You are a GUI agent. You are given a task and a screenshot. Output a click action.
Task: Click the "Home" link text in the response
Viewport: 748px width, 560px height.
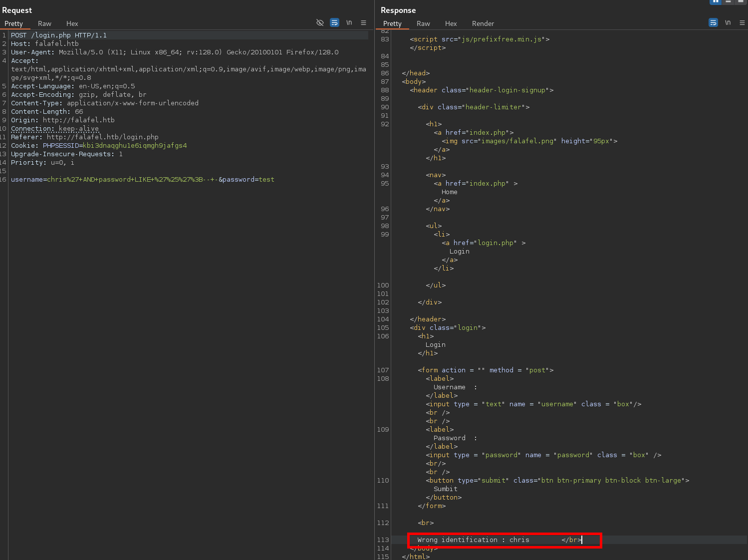(x=450, y=192)
